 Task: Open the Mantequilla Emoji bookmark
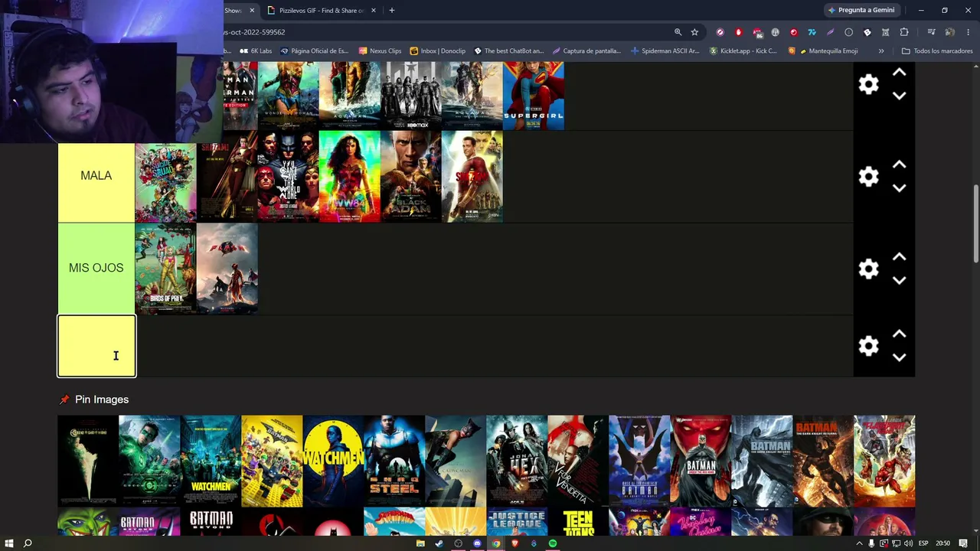coord(823,51)
